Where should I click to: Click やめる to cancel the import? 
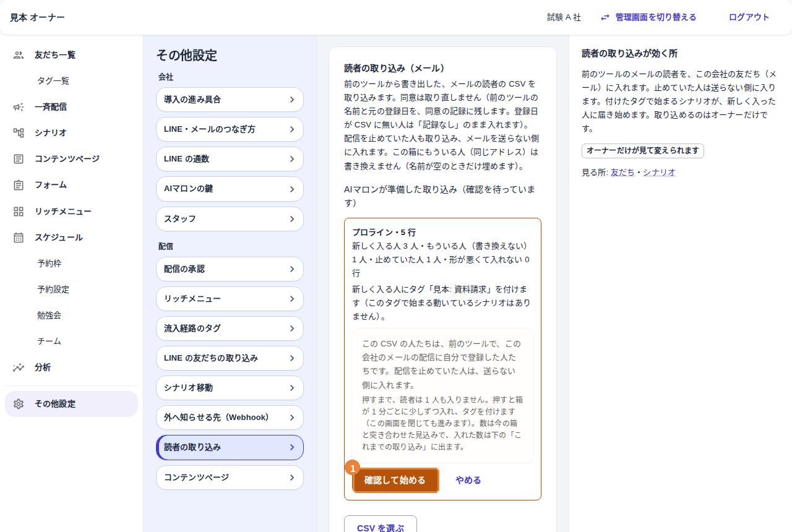coord(468,480)
